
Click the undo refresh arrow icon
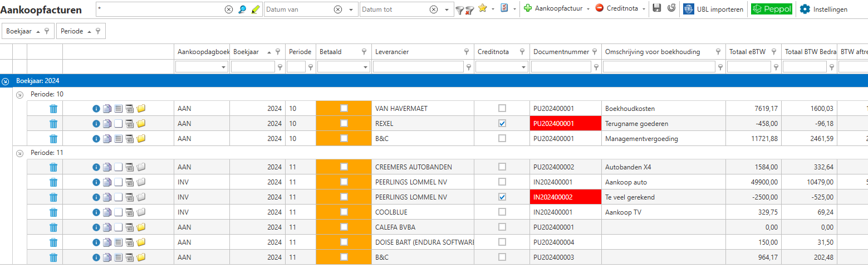click(671, 8)
